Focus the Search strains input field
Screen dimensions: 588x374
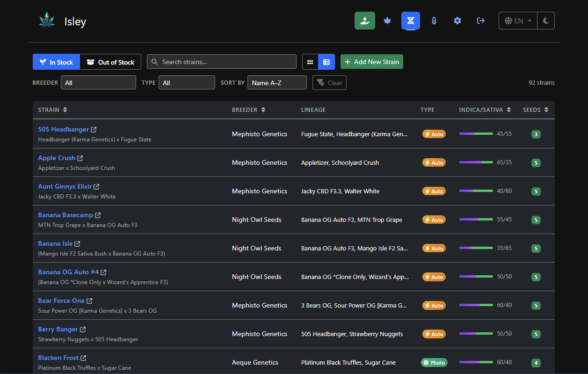(222, 62)
